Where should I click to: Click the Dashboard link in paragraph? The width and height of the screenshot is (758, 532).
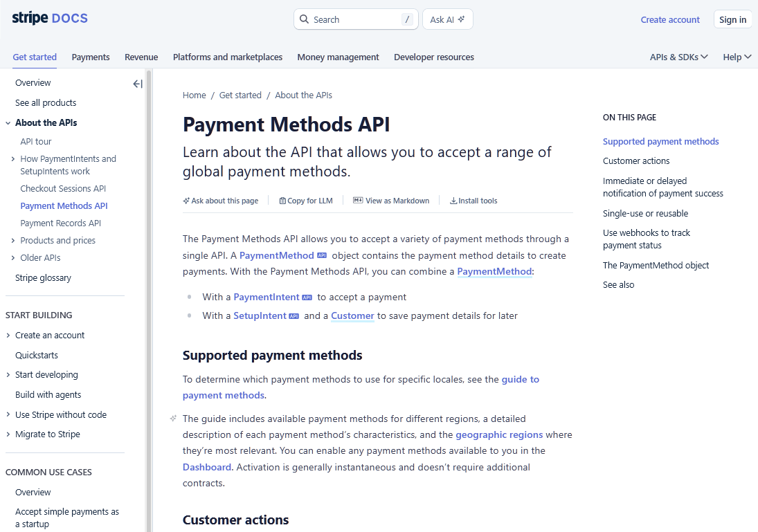[x=207, y=467]
